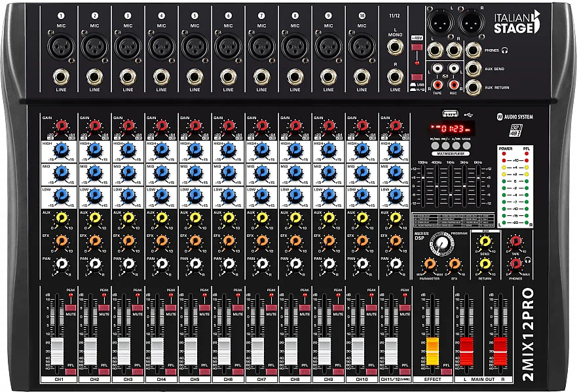Image resolution: width=577 pixels, height=392 pixels.
Task: Click the channel 4 blue MID EQ knob
Action: click(x=162, y=173)
